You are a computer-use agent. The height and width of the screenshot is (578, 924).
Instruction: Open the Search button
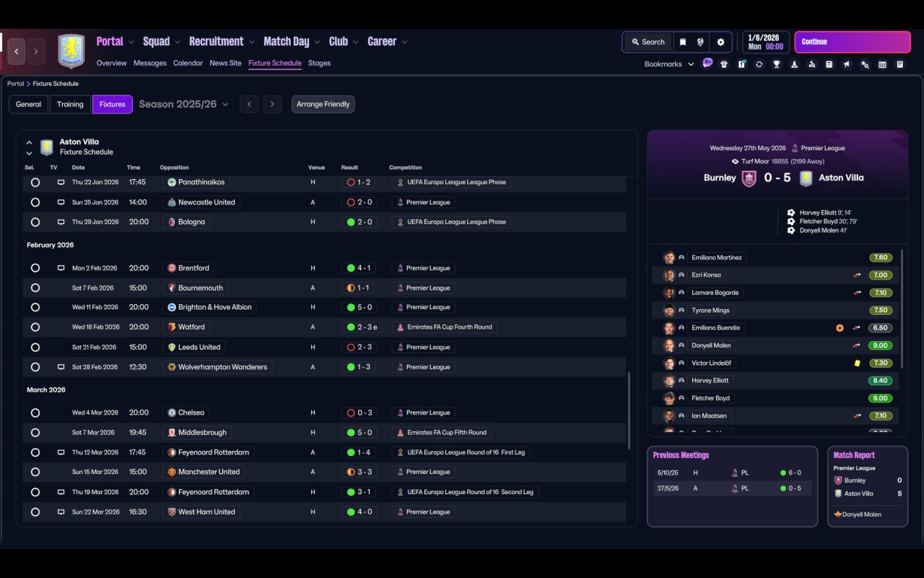[648, 42]
